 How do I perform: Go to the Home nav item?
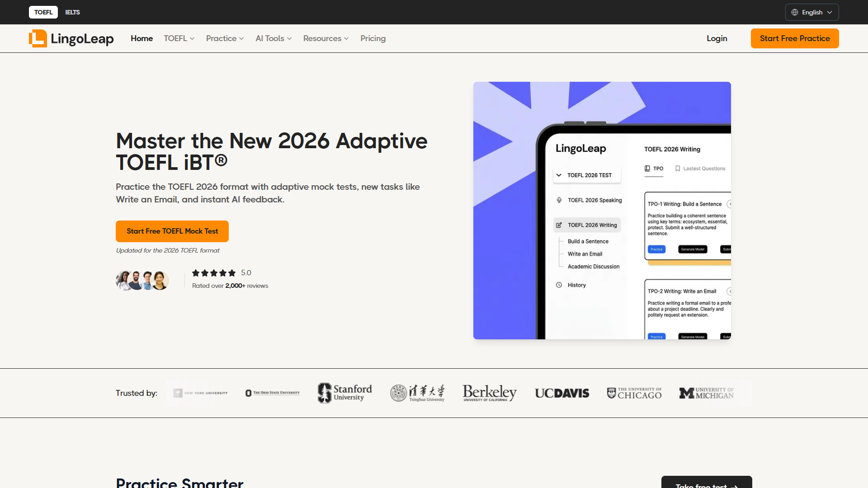[142, 38]
